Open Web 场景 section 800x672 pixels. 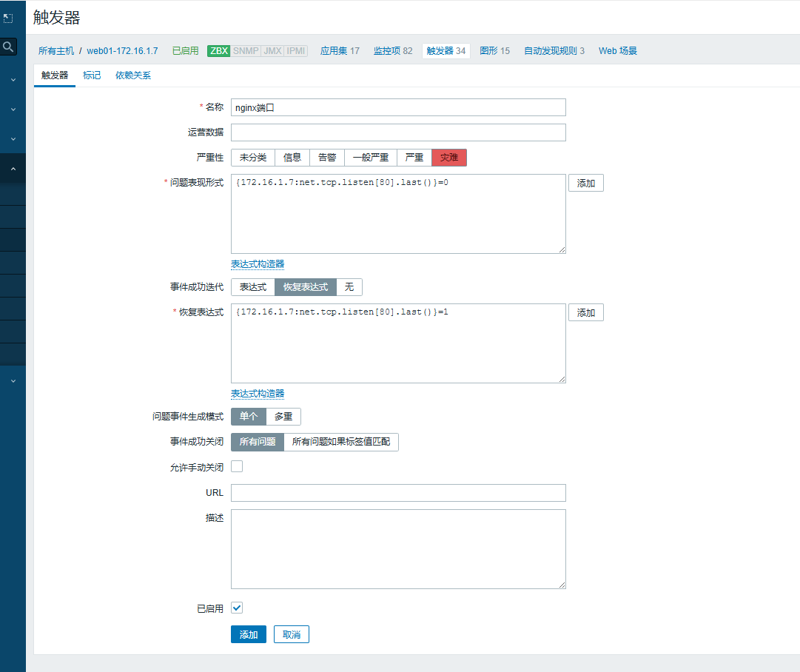pos(618,50)
